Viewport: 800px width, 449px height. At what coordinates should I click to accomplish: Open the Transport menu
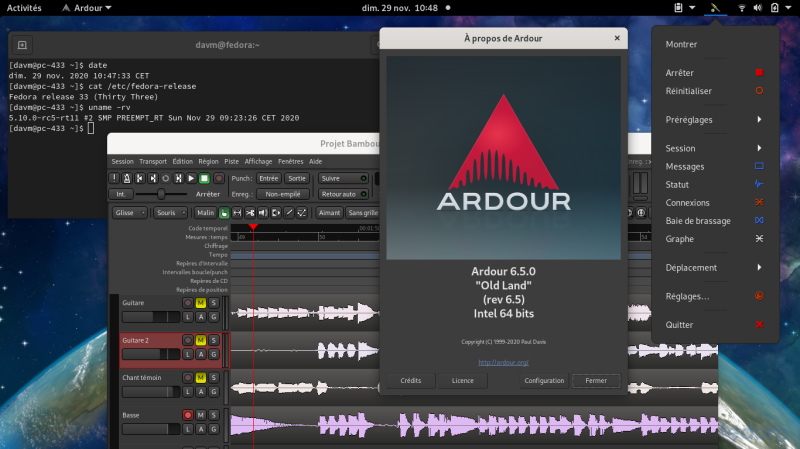tap(153, 161)
